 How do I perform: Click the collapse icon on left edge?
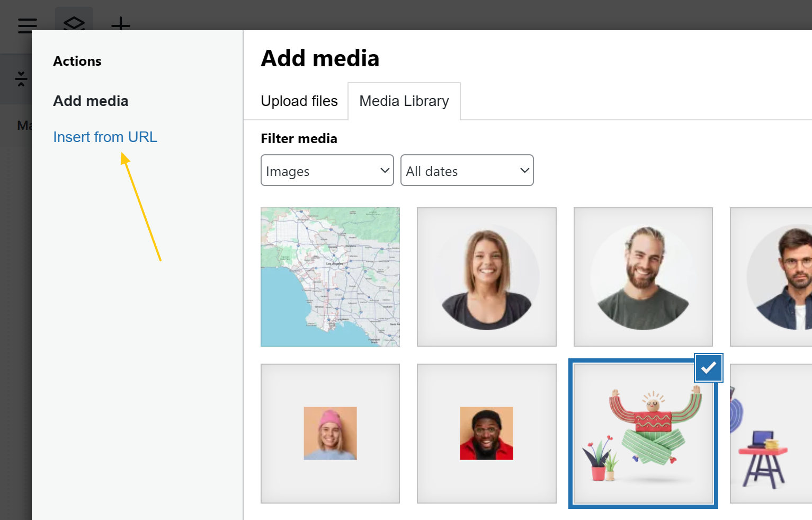click(x=21, y=79)
